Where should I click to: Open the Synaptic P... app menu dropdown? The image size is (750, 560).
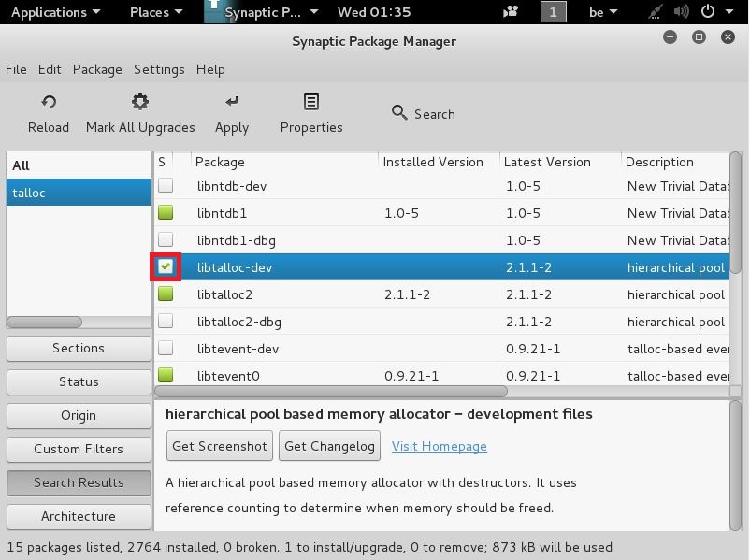(x=262, y=12)
